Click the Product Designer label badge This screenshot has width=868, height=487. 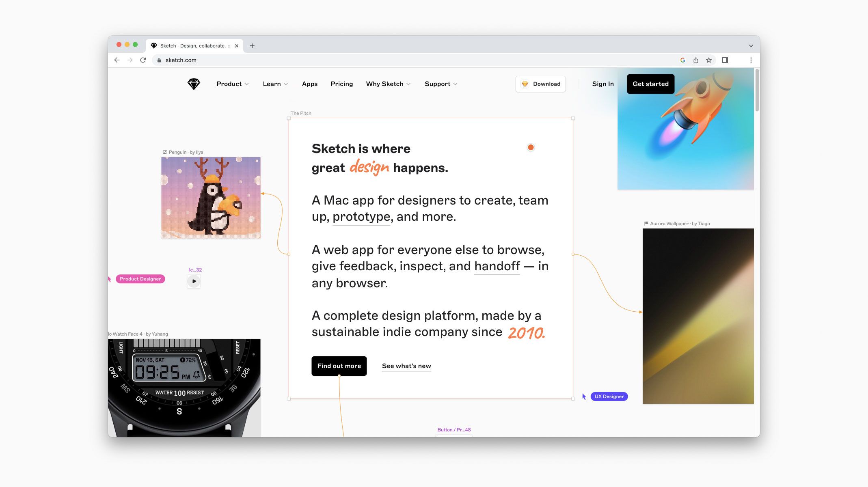click(140, 278)
